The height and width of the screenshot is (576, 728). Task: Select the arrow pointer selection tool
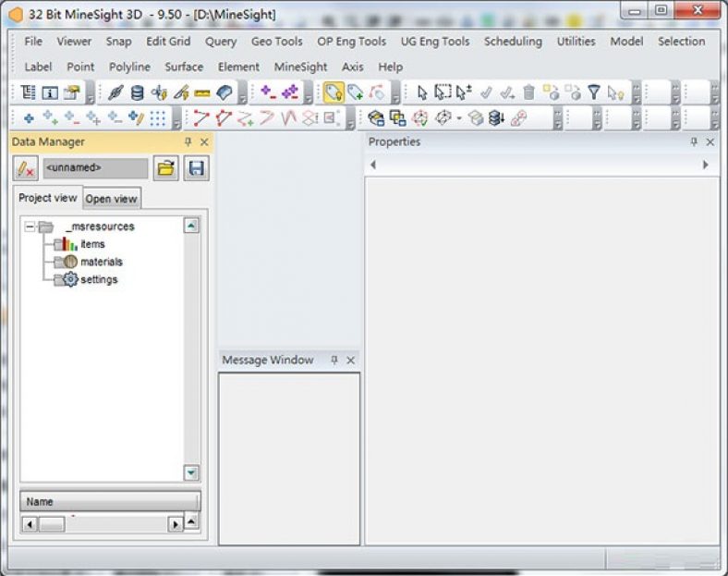pos(422,92)
